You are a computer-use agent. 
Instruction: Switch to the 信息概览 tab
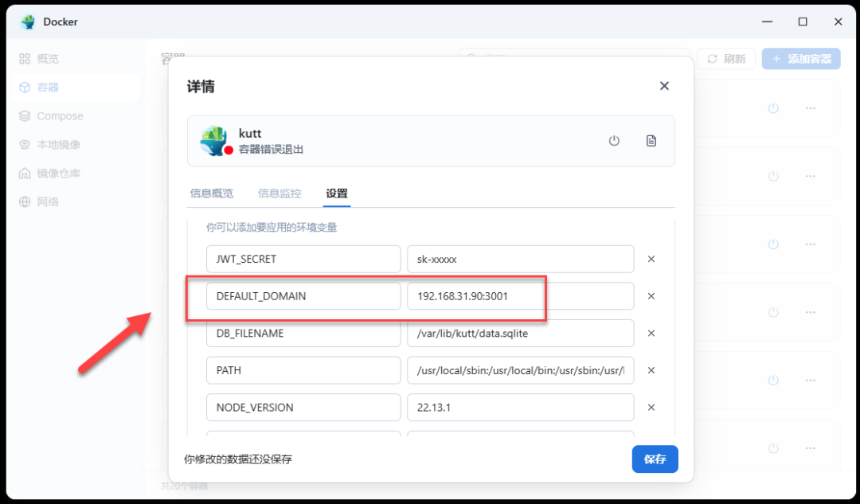(211, 193)
